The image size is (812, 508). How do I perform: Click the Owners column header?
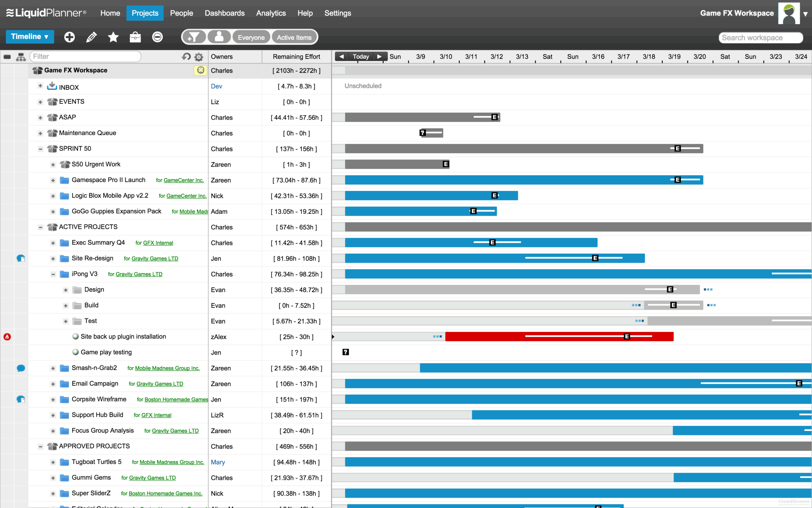235,57
